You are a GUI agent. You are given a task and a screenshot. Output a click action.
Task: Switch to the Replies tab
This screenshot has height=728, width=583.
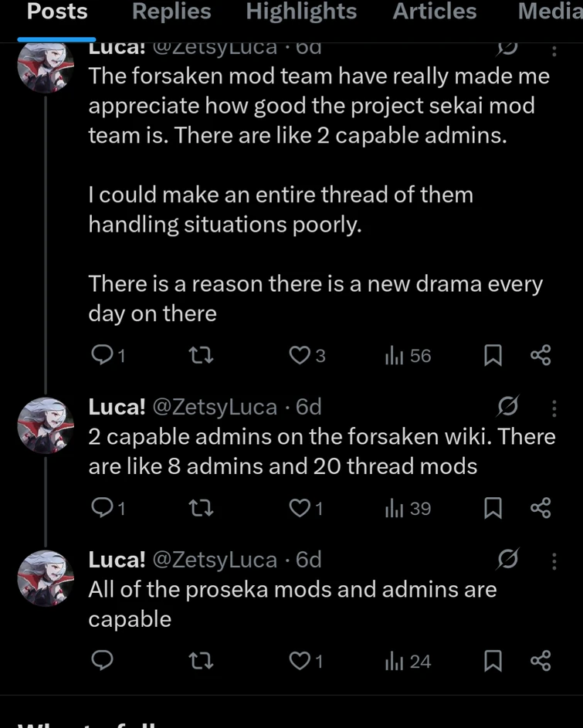tap(171, 12)
